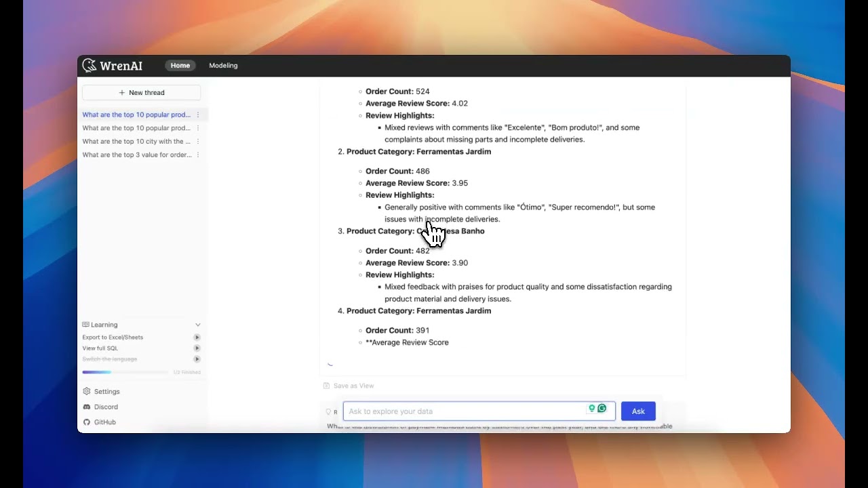The width and height of the screenshot is (868, 488).
Task: Play the Switch the language tutorial
Action: (197, 359)
